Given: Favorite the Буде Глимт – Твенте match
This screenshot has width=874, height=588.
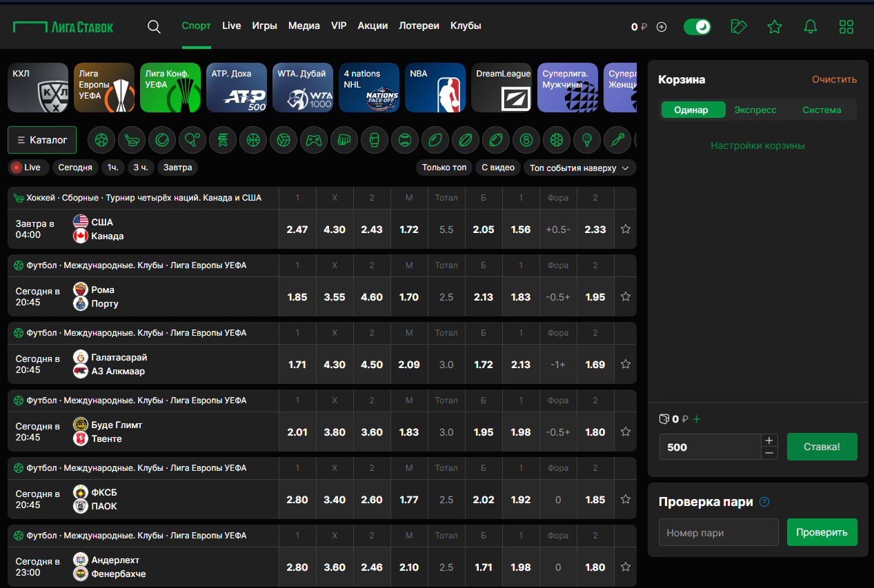Looking at the screenshot, I should pos(626,432).
